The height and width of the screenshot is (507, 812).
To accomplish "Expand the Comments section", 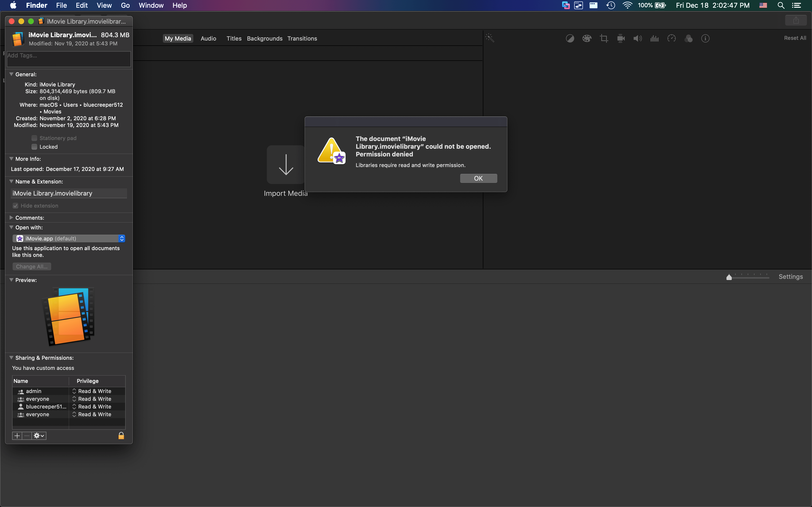I will [x=11, y=218].
